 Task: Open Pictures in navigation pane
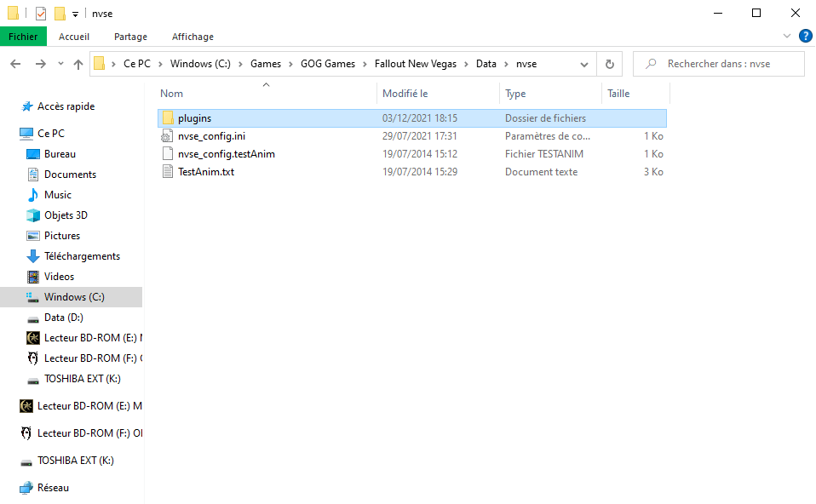tap(62, 236)
